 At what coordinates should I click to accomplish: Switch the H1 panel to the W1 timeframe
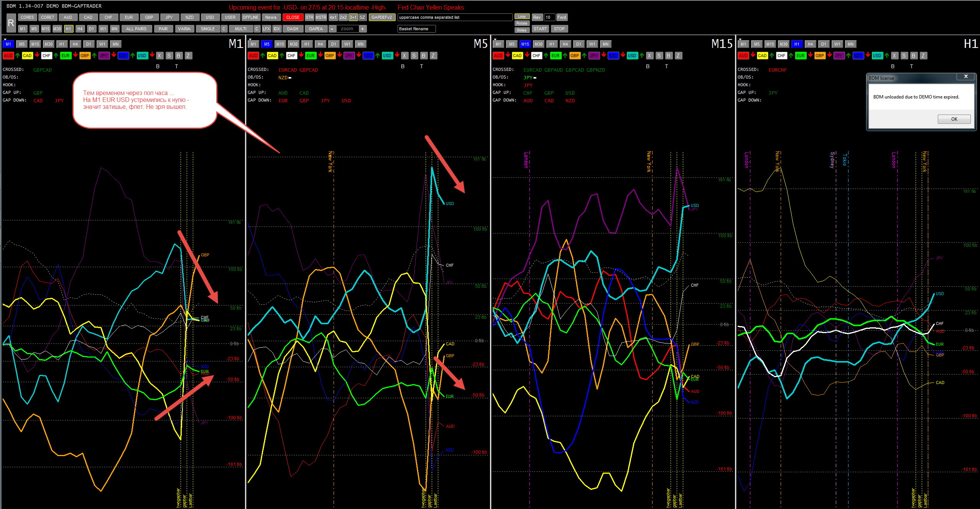[x=837, y=44]
